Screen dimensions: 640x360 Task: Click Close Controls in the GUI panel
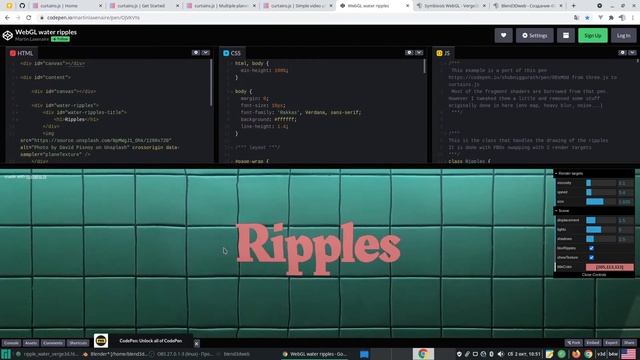(x=593, y=275)
